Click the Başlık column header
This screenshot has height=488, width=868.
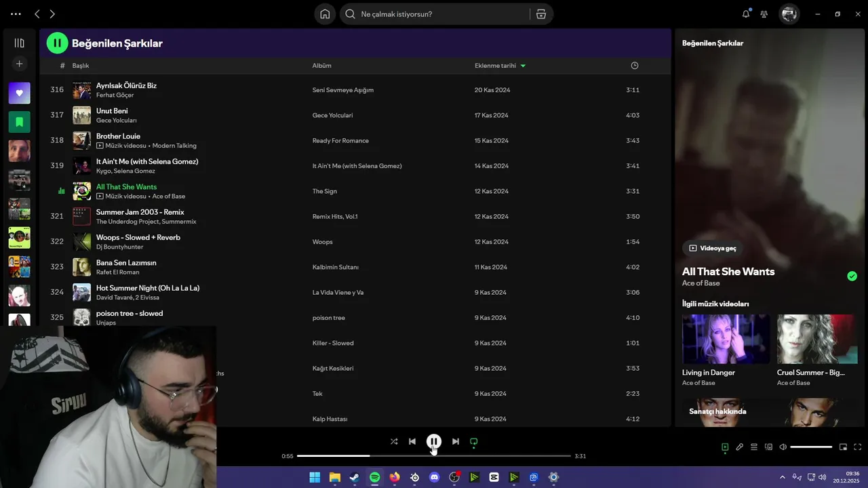[81, 66]
